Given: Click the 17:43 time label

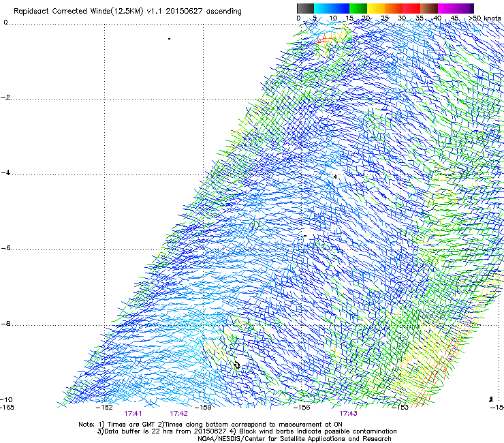Looking at the screenshot, I should [x=348, y=414].
